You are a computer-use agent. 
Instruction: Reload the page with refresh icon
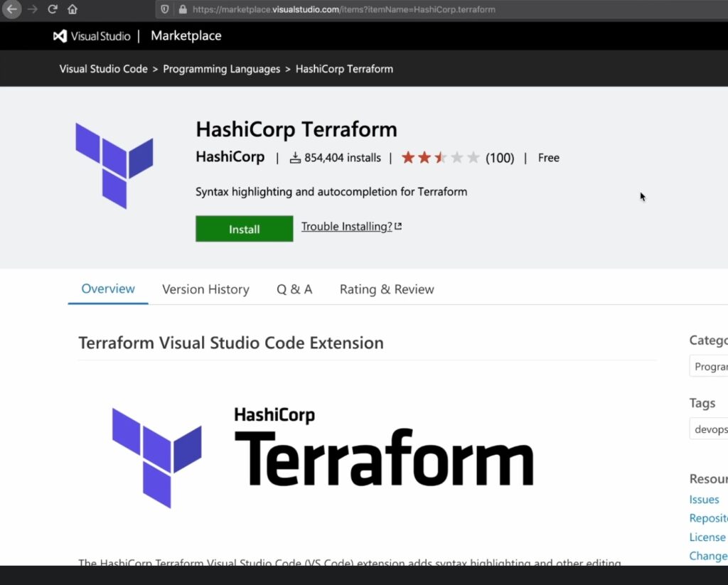pos(53,9)
